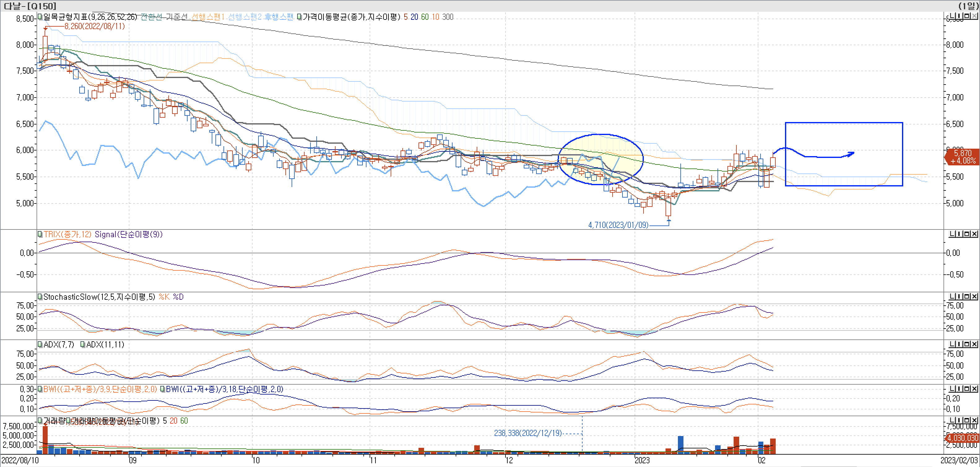Click the L icon on the TRIX panel
Image resolution: width=980 pixels, height=467 pixels.
tap(952, 234)
